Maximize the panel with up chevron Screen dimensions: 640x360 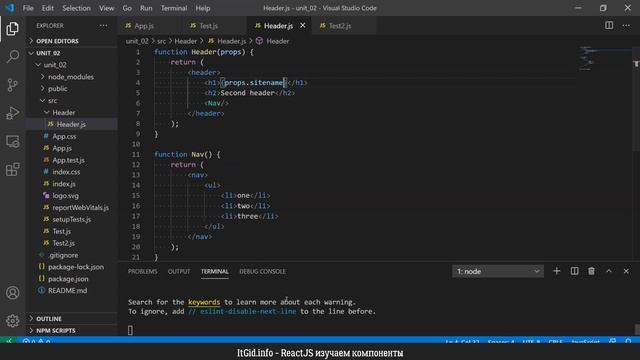click(609, 271)
